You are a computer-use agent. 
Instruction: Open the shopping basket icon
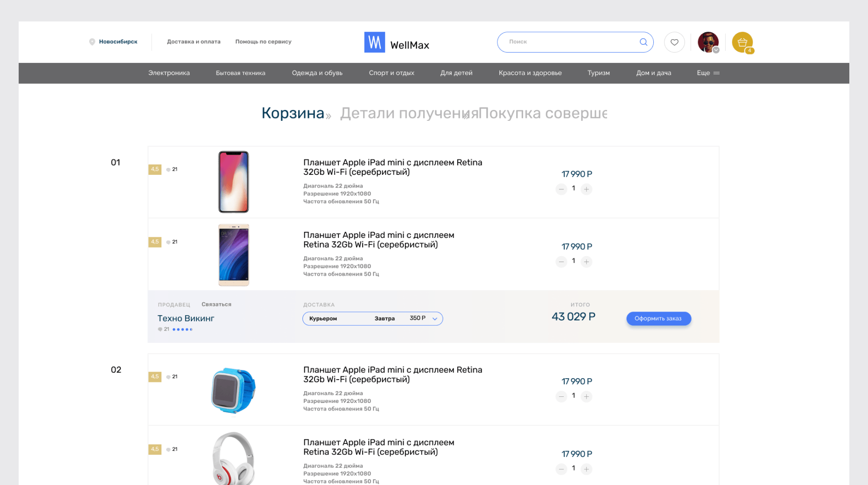pos(742,42)
